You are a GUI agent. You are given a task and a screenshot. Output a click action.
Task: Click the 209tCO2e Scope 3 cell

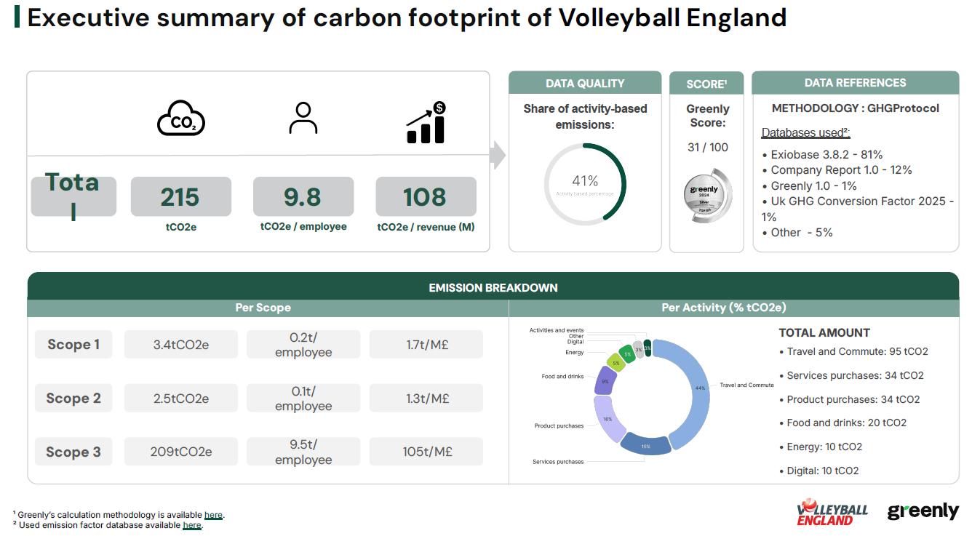(x=181, y=452)
